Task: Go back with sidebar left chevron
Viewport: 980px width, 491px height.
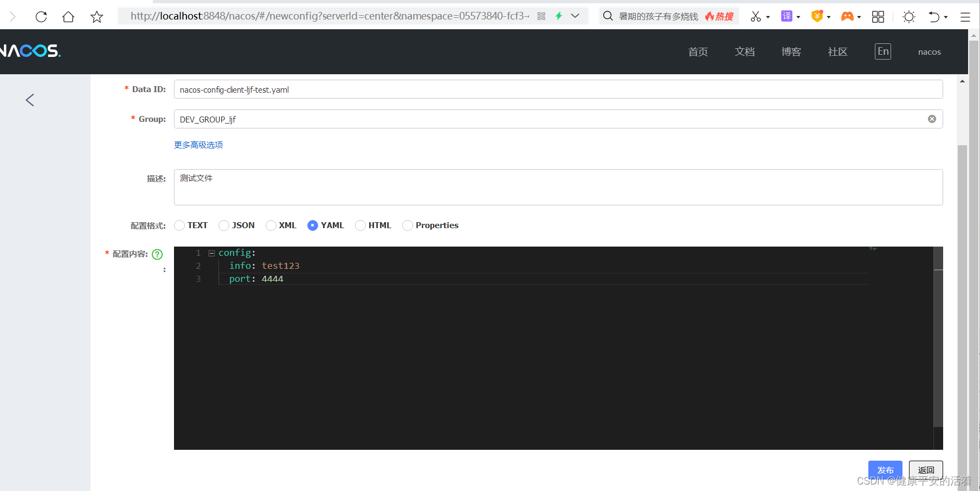Action: (30, 100)
